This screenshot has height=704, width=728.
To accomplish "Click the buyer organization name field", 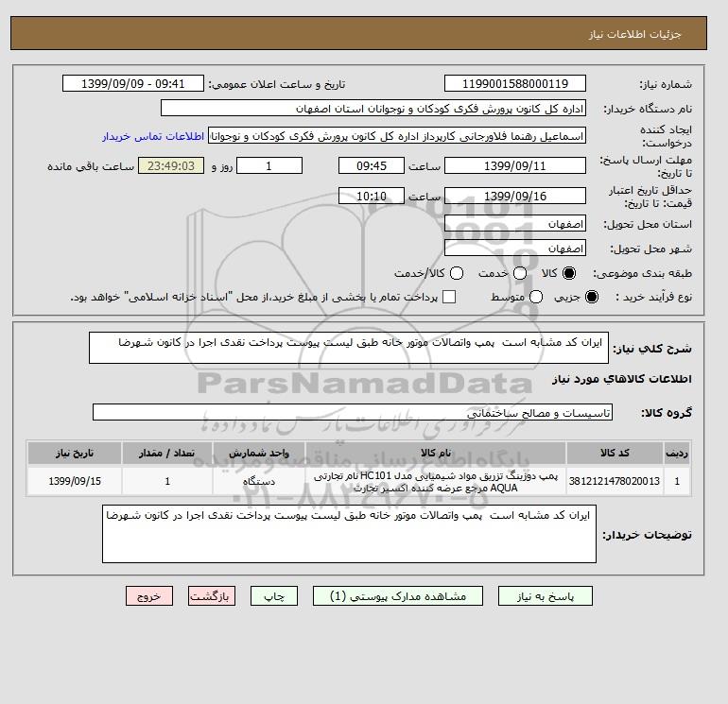I will click(x=373, y=108).
